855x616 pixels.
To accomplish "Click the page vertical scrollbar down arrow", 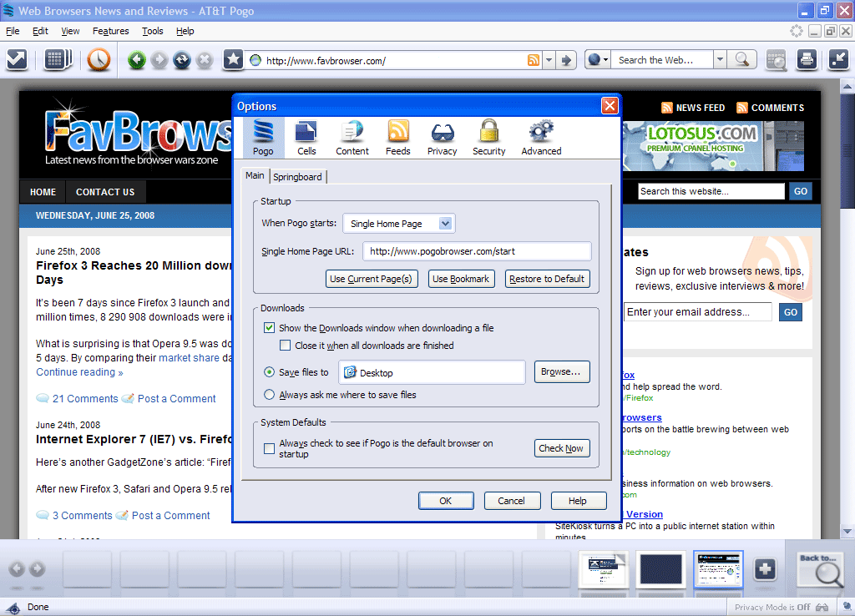I will click(847, 532).
